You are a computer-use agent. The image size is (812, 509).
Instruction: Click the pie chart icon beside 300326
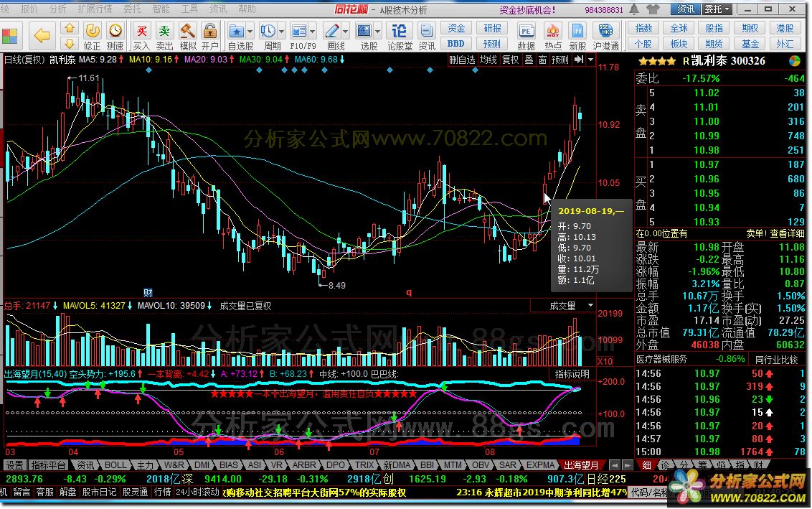(794, 61)
